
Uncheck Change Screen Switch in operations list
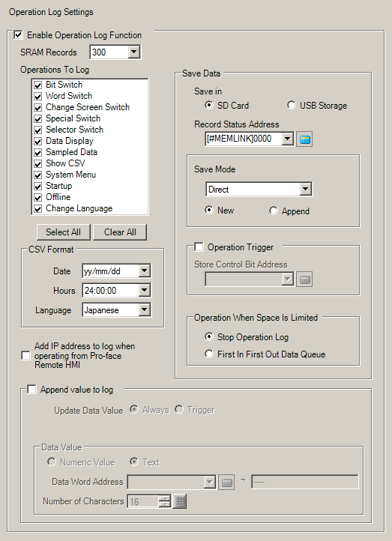(38, 107)
